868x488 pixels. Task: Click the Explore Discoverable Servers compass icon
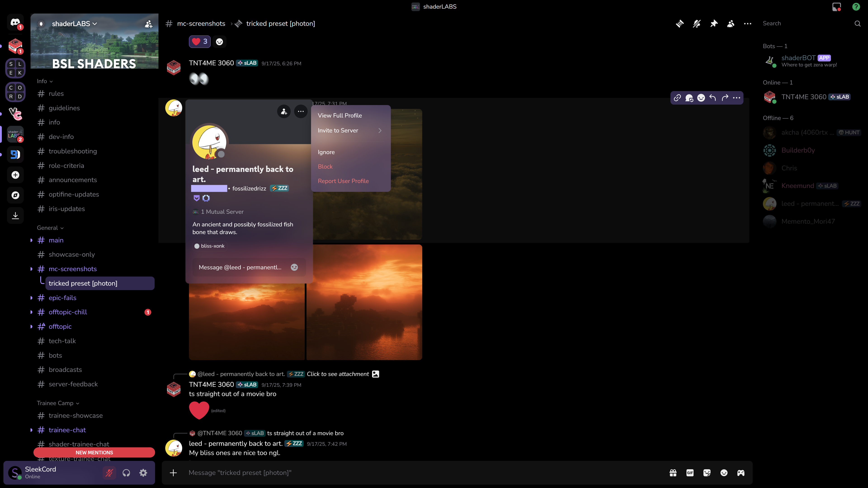[16, 195]
